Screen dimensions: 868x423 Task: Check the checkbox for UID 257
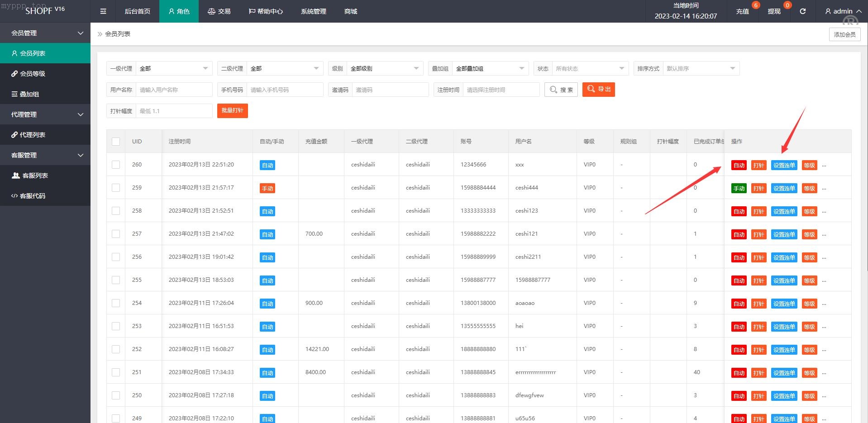pos(116,234)
